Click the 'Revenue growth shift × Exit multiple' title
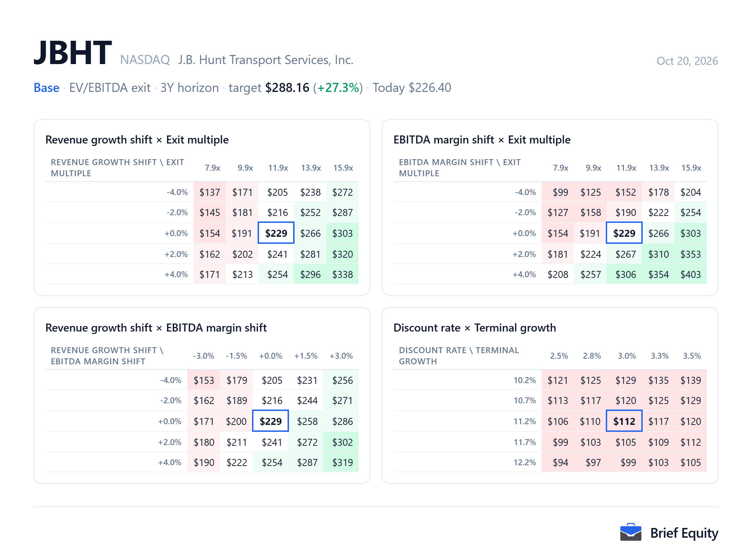752x560 pixels. pyautogui.click(x=137, y=140)
